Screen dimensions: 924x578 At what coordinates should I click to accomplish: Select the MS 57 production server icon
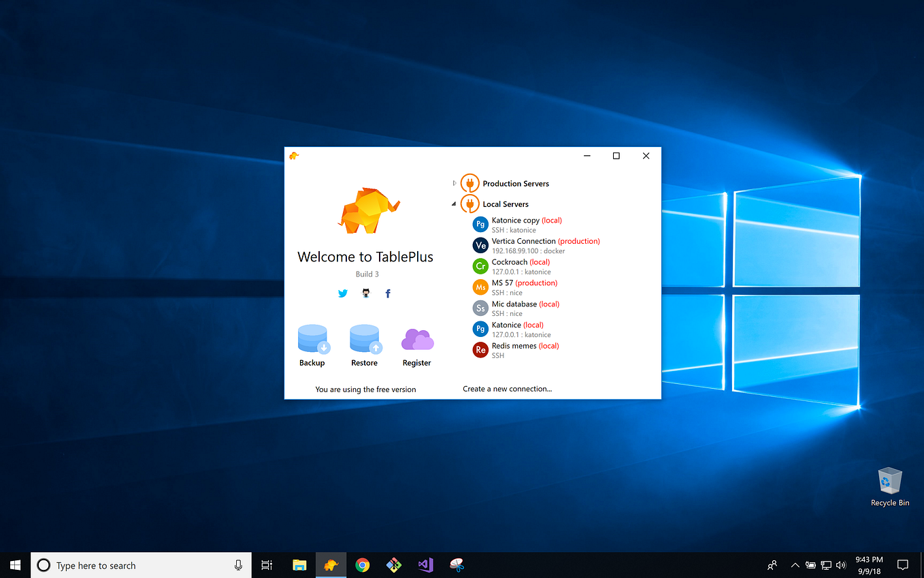click(480, 287)
